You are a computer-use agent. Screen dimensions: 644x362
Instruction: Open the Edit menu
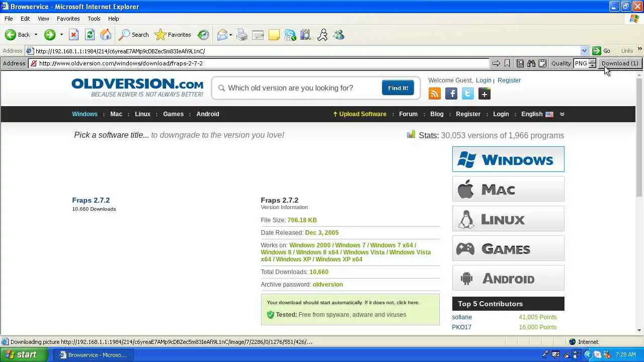coord(25,19)
